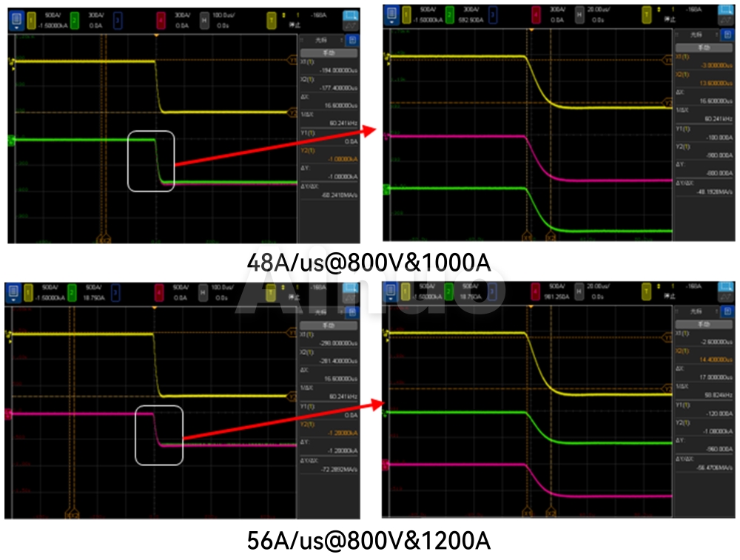Select the X2 cursor handle in the top-right scope
Image resolution: width=740 pixels, height=560 pixels.
(551, 235)
